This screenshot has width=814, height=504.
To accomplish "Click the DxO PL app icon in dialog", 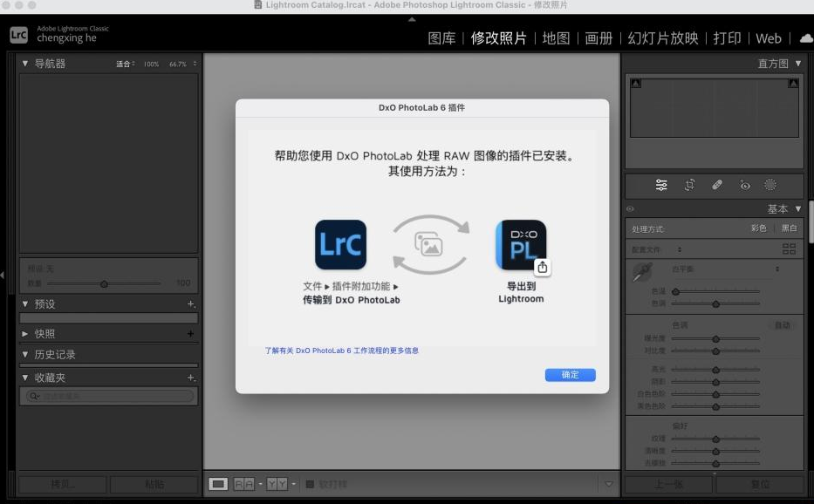I will point(521,245).
